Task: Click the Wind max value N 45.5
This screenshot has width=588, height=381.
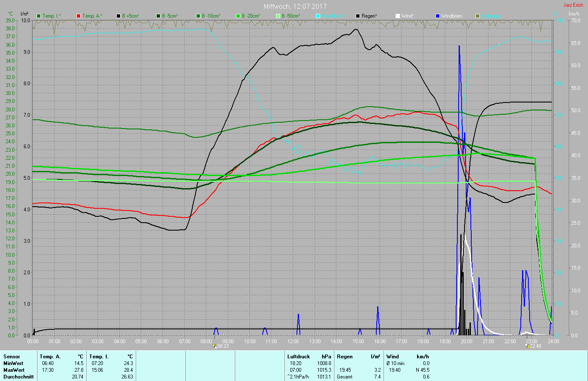Action: 422,370
